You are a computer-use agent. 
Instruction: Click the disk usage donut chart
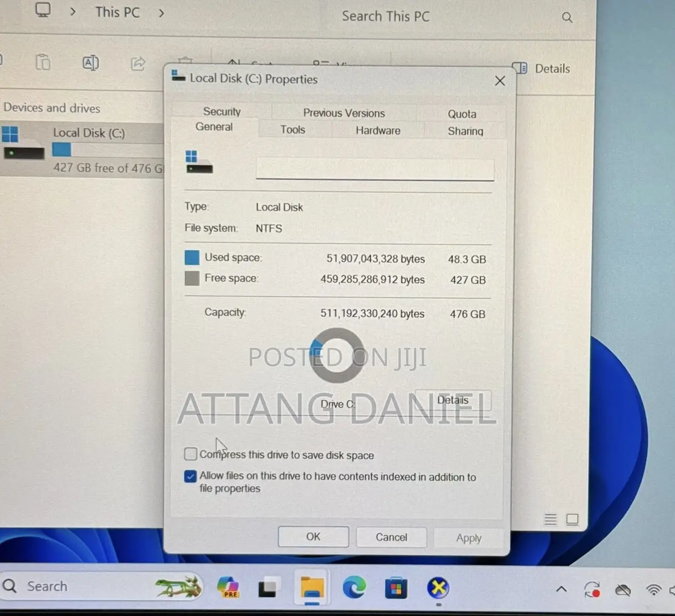(336, 355)
